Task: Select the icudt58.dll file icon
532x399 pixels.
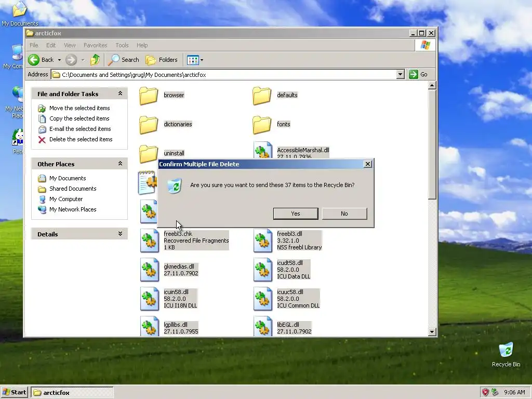Action: click(x=262, y=270)
